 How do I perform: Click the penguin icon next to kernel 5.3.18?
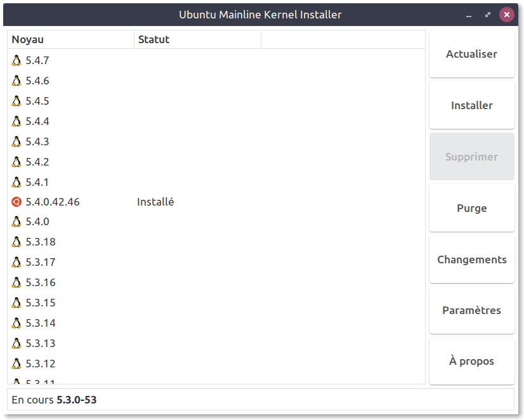16,242
